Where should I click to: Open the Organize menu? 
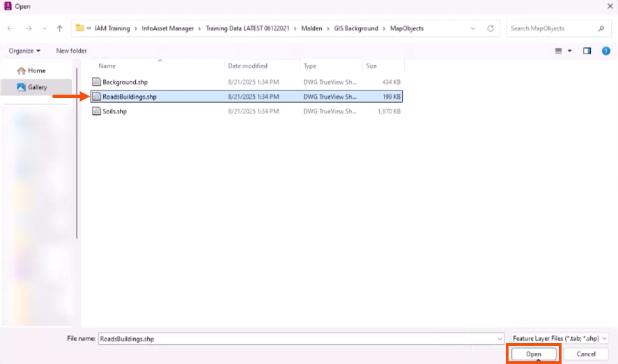[24, 51]
